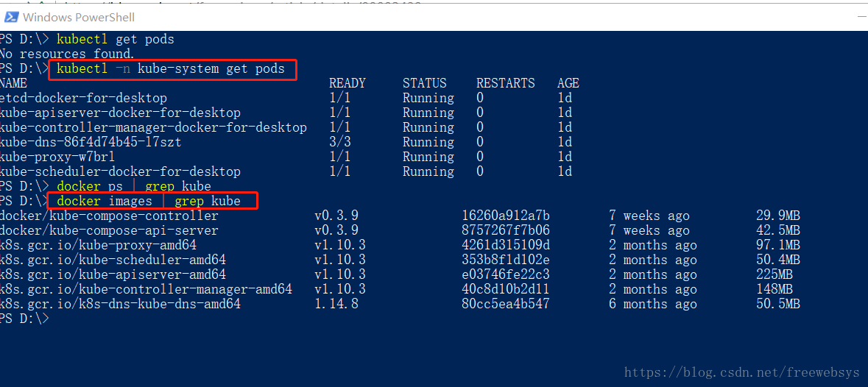
Task: Click image k8s.gcr.io/kube-controller-manager-amd64
Action: tap(147, 288)
